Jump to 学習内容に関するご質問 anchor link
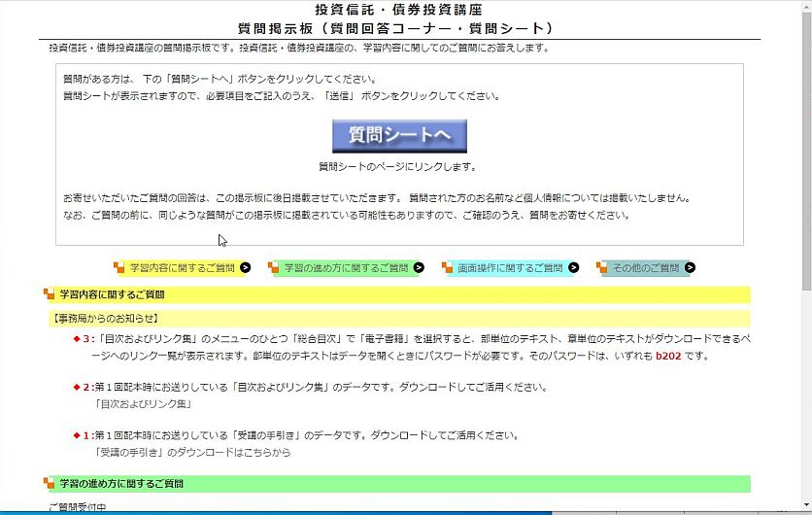 pos(183,268)
